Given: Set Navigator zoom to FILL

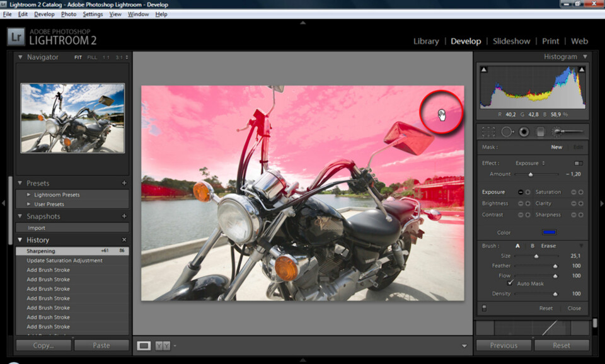Looking at the screenshot, I should click(92, 57).
